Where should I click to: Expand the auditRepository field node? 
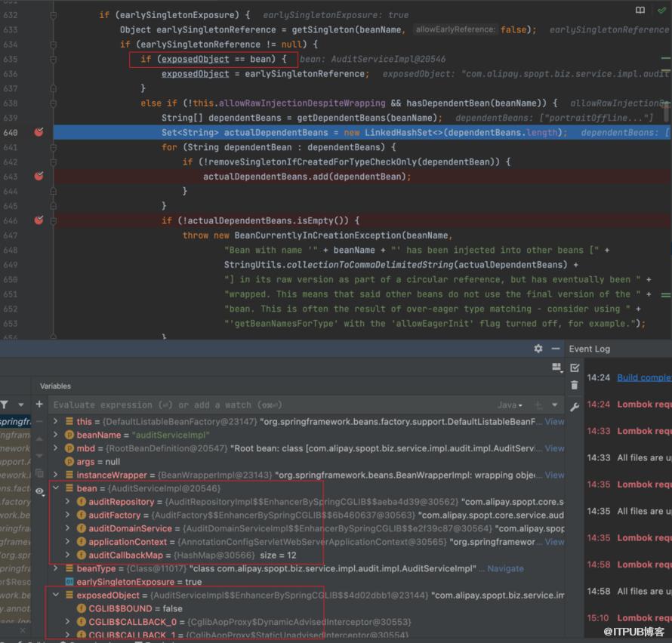(68, 502)
